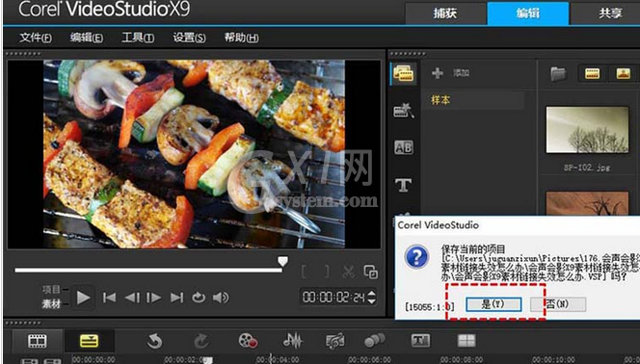The image size is (640, 364).
Task: Open the Multi-Camera Editor grid icon
Action: tap(467, 341)
